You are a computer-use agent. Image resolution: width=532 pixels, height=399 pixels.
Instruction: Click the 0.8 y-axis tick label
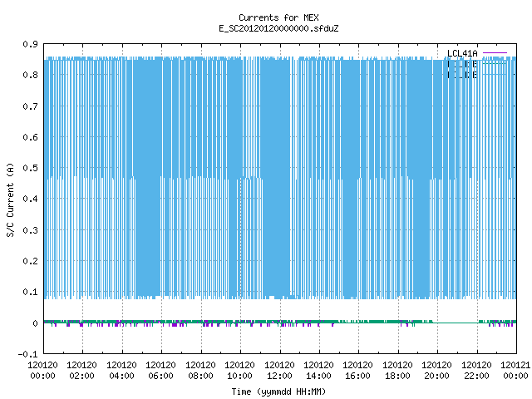(30, 75)
